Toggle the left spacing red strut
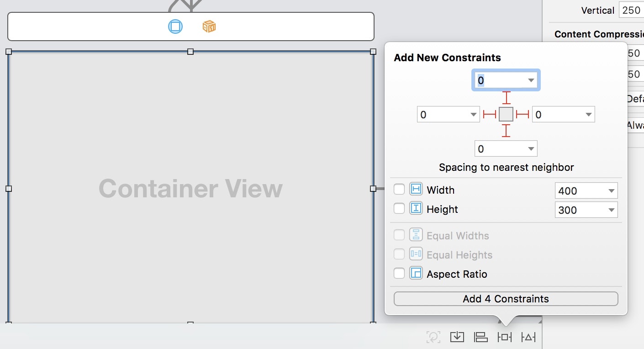 (490, 114)
